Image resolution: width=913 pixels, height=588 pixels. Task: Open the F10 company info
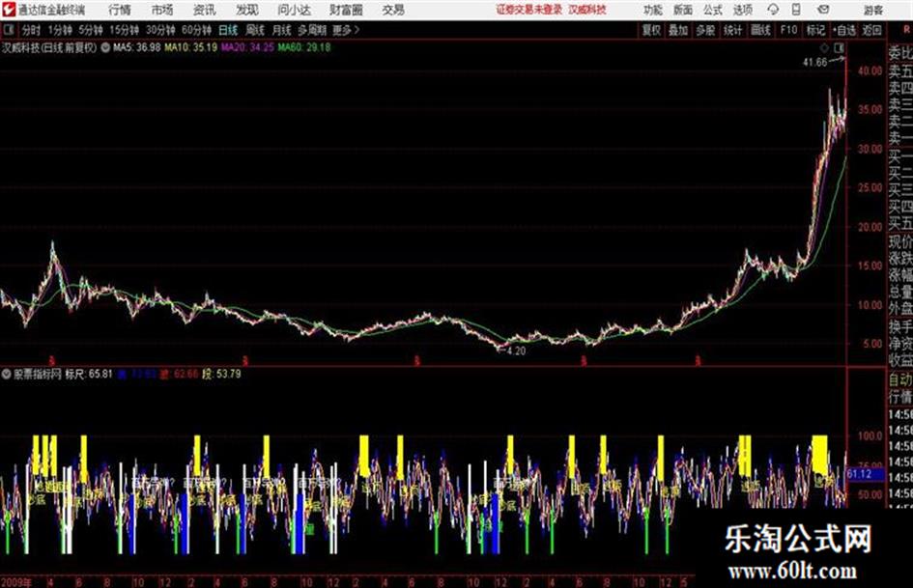(788, 30)
